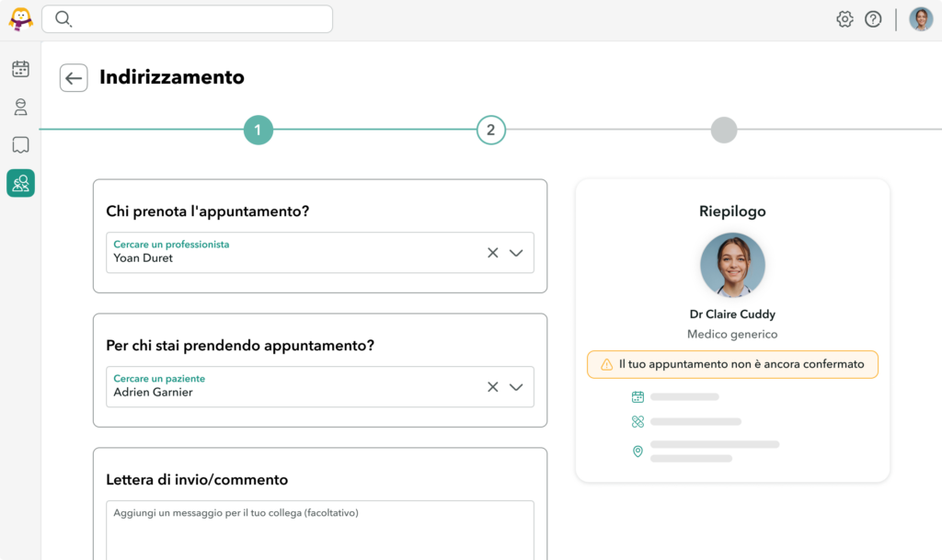942x560 pixels.
Task: Select the active referral icon in the sidebar
Action: point(20,183)
